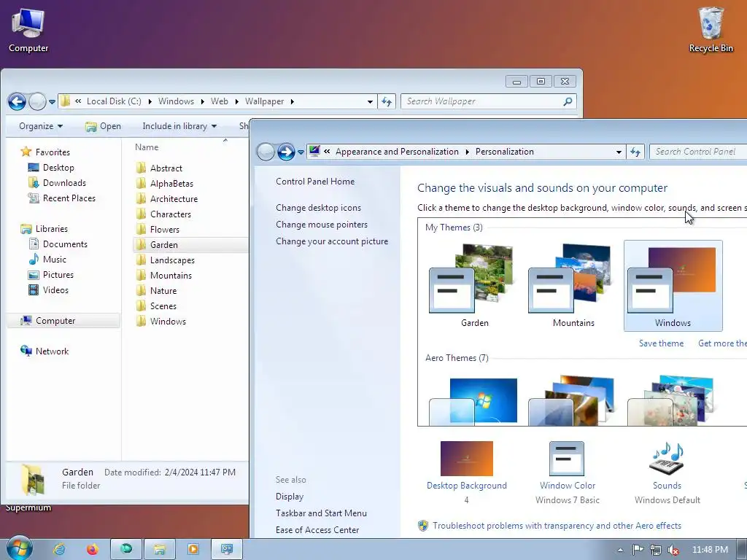Open the Pictures library
The image size is (747, 560).
click(x=50, y=275)
